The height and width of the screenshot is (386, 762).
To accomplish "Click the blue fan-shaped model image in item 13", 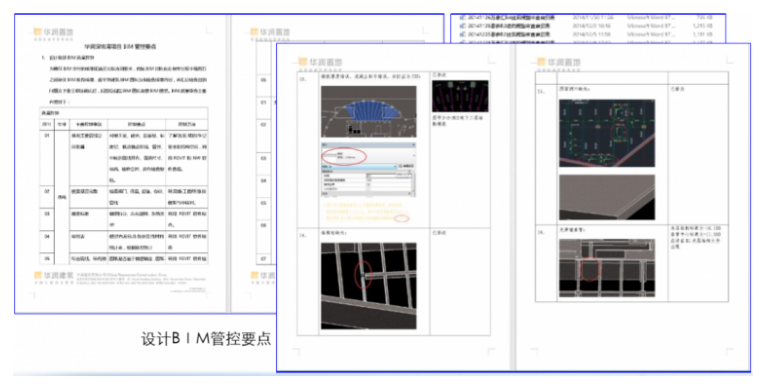I will pos(368,111).
